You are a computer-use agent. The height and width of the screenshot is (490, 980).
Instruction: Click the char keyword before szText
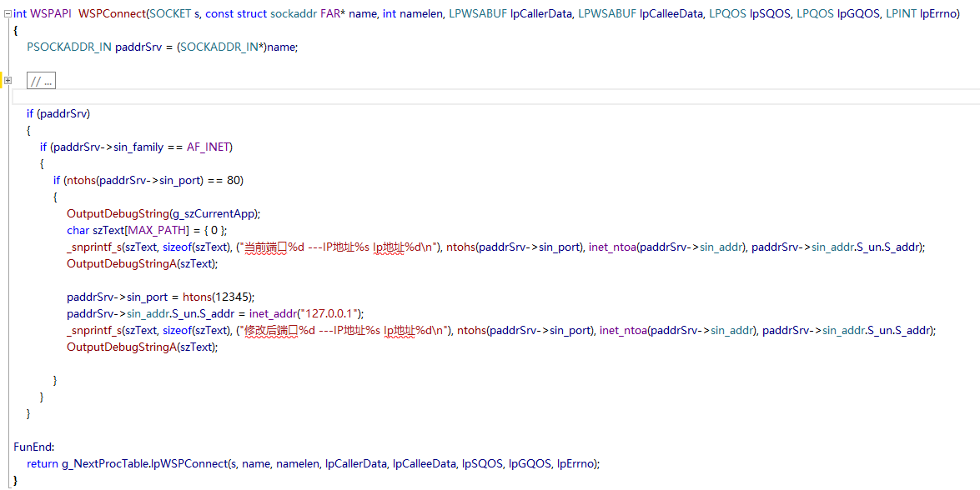[78, 230]
